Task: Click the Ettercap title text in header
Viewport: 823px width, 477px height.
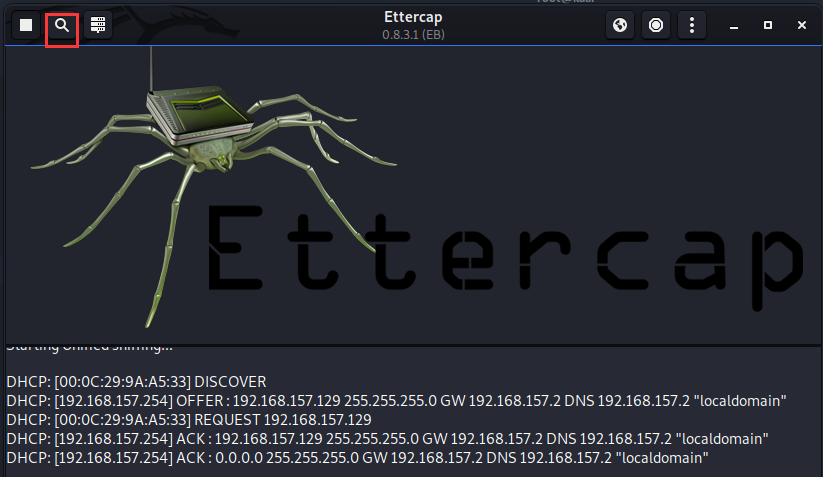Action: [x=413, y=17]
